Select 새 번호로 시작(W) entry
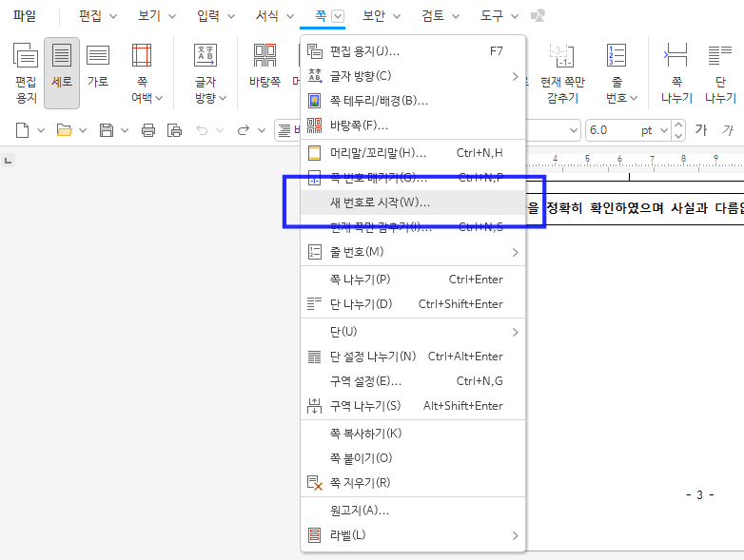 tap(413, 203)
